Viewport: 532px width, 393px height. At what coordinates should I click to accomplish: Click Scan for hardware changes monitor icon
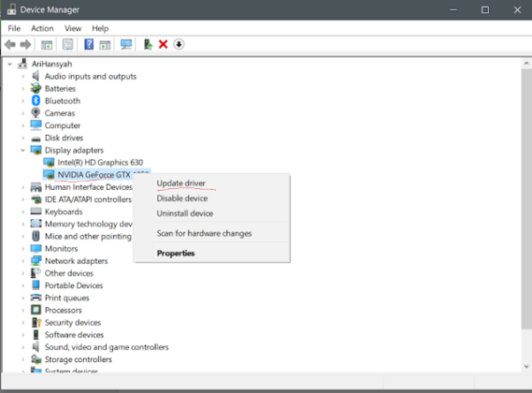tap(126, 45)
